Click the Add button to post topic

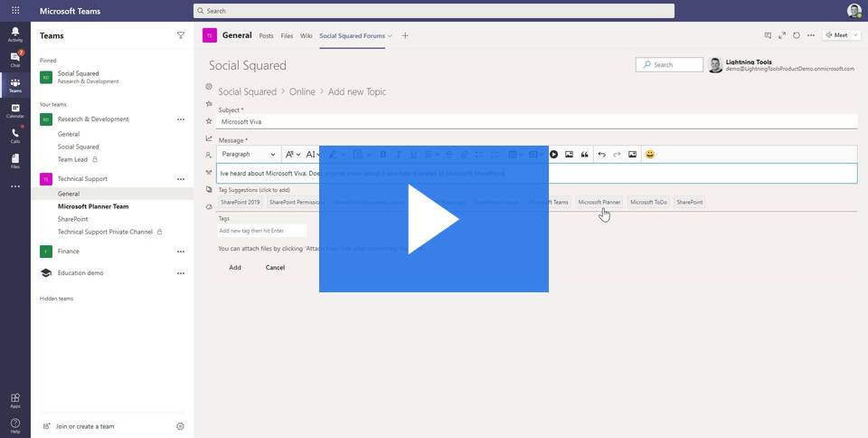235,268
